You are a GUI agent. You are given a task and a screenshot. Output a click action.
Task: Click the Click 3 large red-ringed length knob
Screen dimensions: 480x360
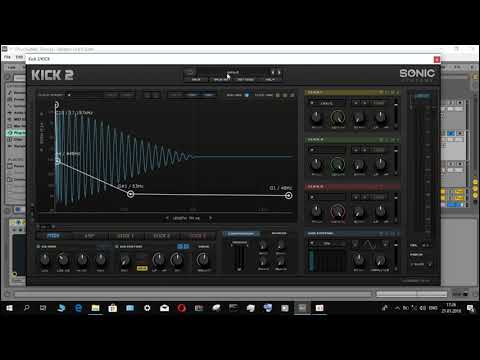[338, 212]
